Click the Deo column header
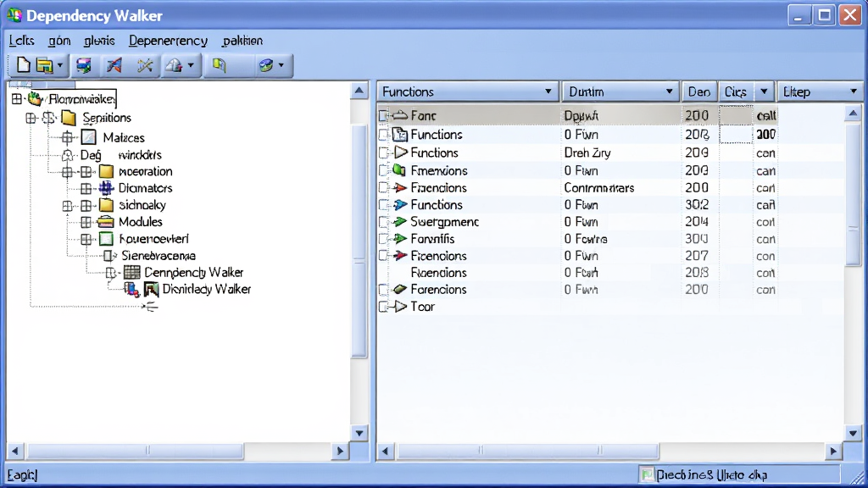The height and width of the screenshot is (488, 868). (x=699, y=91)
